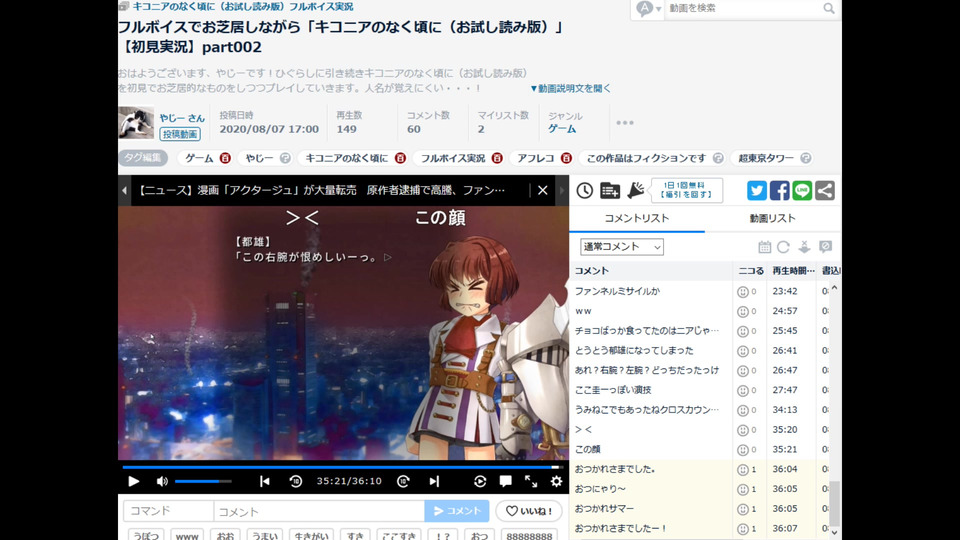The height and width of the screenshot is (540, 960).
Task: Sort by ニコる column header
Action: pyautogui.click(x=751, y=271)
